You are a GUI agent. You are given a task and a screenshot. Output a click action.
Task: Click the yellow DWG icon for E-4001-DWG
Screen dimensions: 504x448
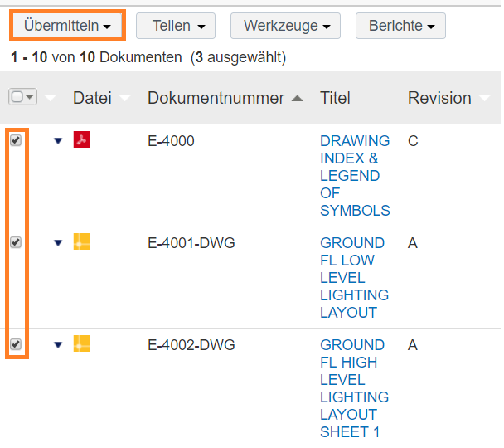click(81, 242)
